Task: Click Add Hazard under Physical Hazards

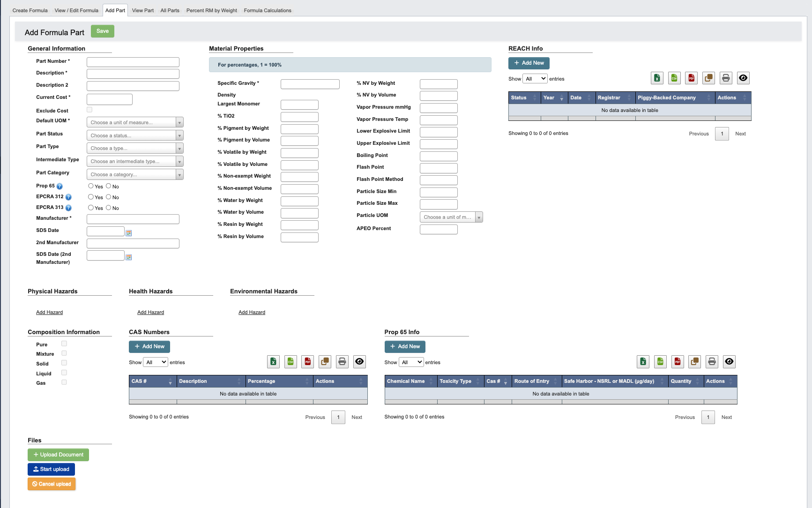Action: tap(50, 312)
